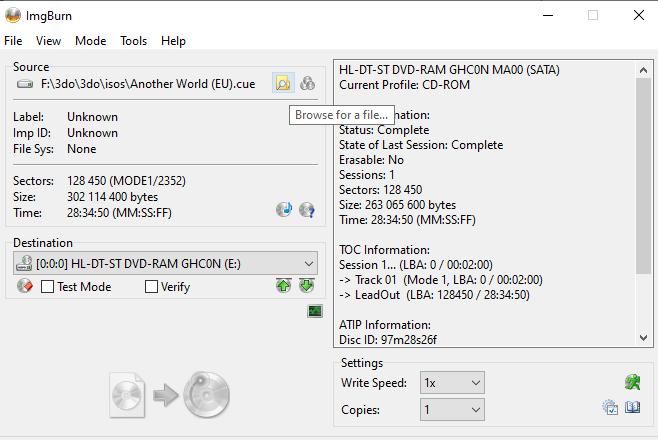Open the Copies dropdown
This screenshot has width=658, height=440.
(x=452, y=409)
